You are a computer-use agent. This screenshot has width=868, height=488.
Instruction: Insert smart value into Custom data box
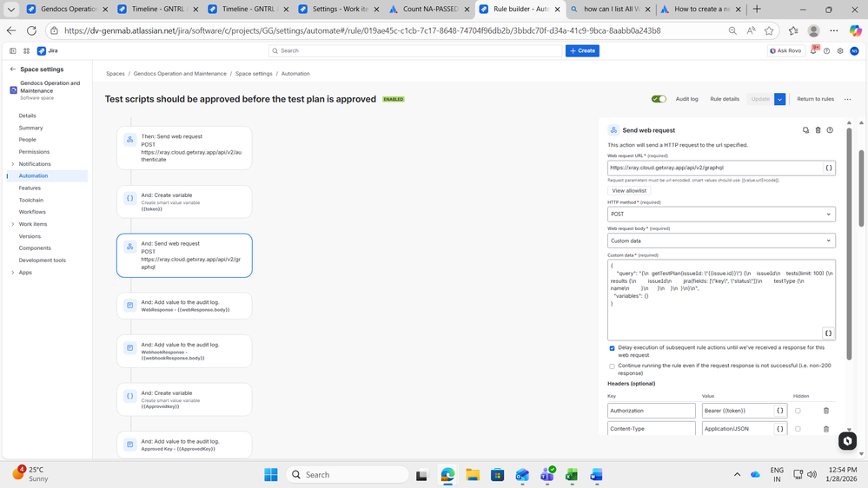click(x=828, y=333)
